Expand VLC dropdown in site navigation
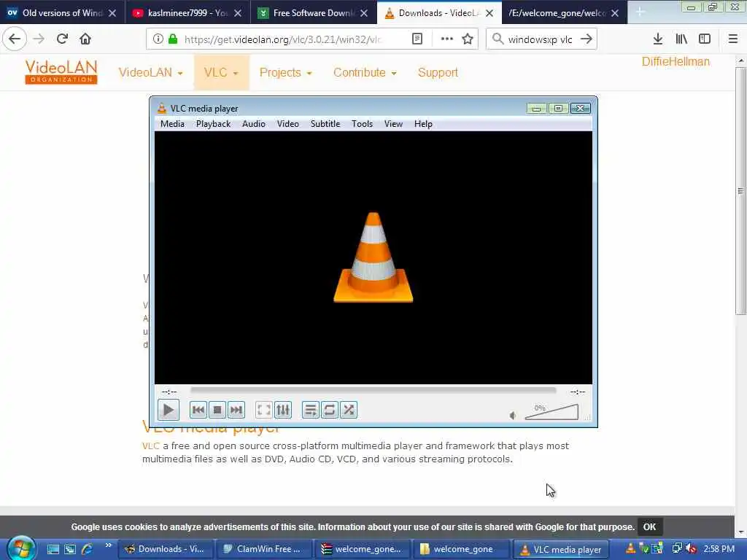747x560 pixels. tap(221, 72)
